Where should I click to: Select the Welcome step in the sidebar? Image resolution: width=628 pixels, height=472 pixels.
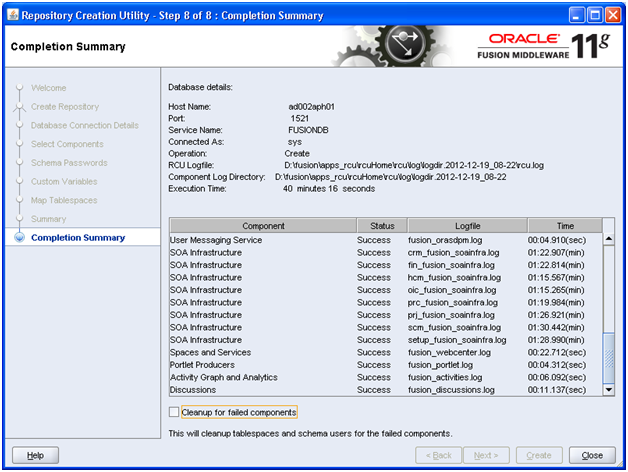point(48,88)
